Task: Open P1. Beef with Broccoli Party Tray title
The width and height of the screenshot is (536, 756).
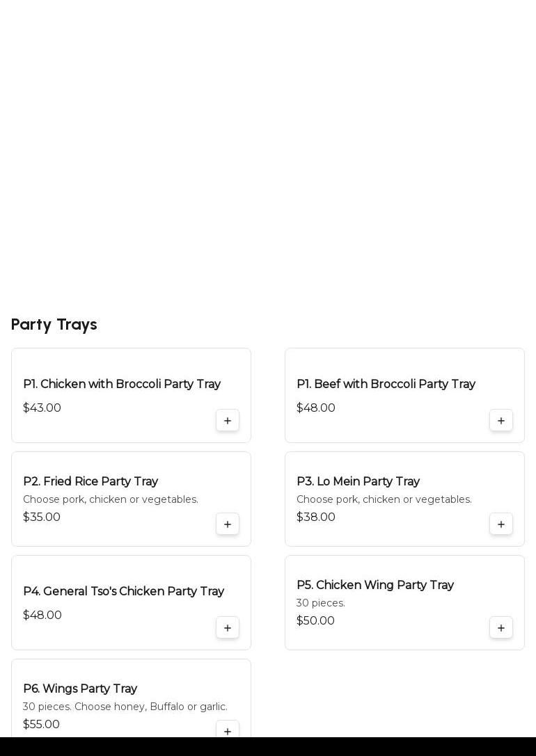Action: coord(386,384)
